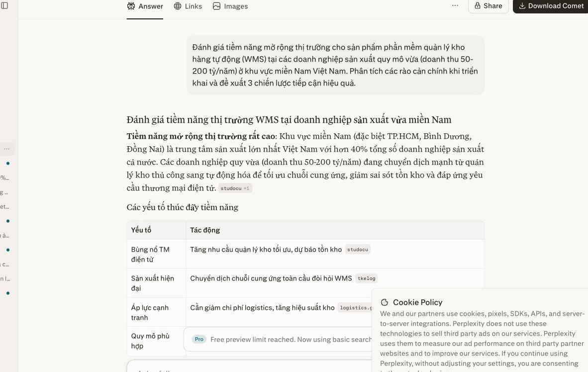Screen dimensions: 588x372
Task: Click the Share button
Action: (488, 6)
